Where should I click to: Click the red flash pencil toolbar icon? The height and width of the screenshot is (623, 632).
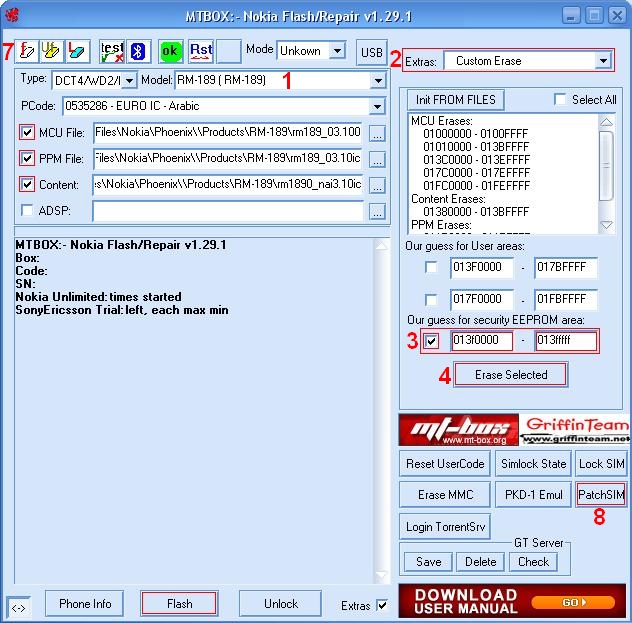27,51
